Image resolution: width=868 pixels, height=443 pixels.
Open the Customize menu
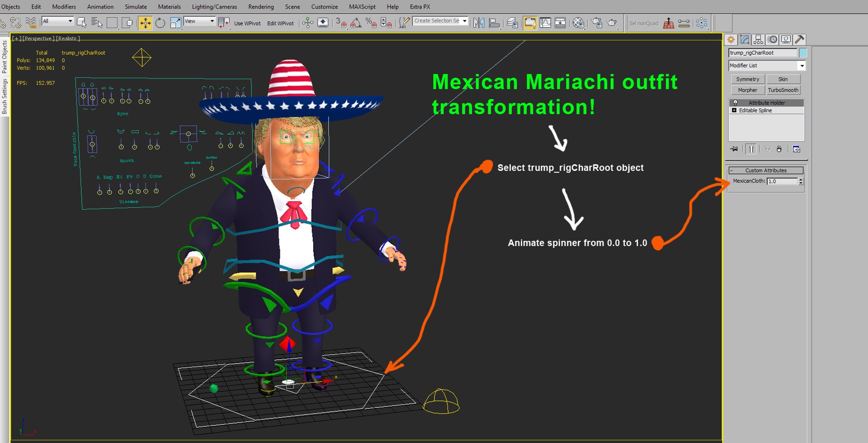click(324, 7)
